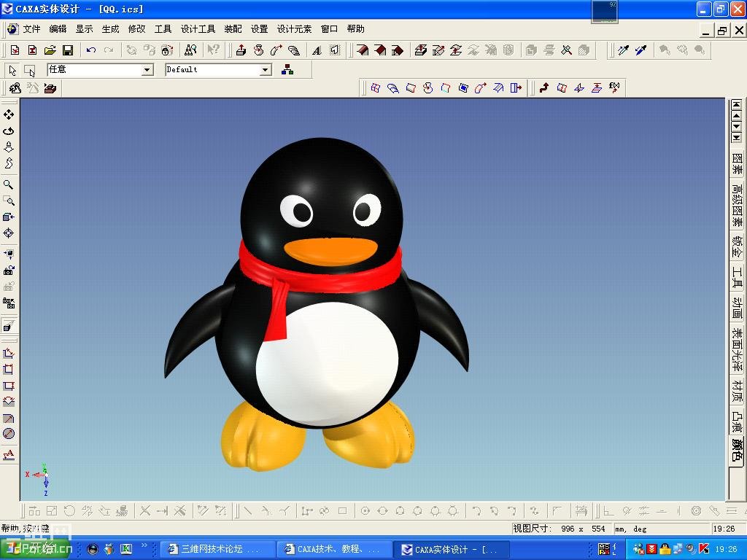
Task: Click the eyedropper pick-up icon
Action: (623, 50)
